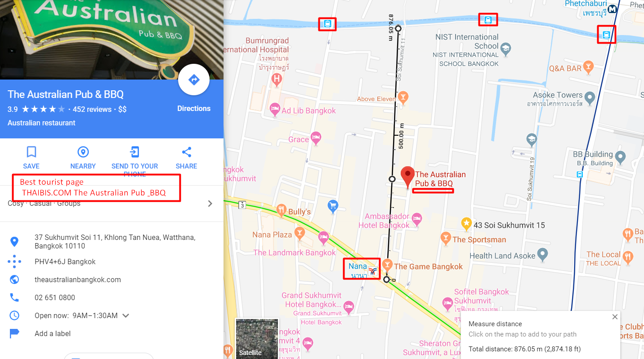Close the Measure distance panel
Viewport: 644px width, 359px height.
[615, 317]
